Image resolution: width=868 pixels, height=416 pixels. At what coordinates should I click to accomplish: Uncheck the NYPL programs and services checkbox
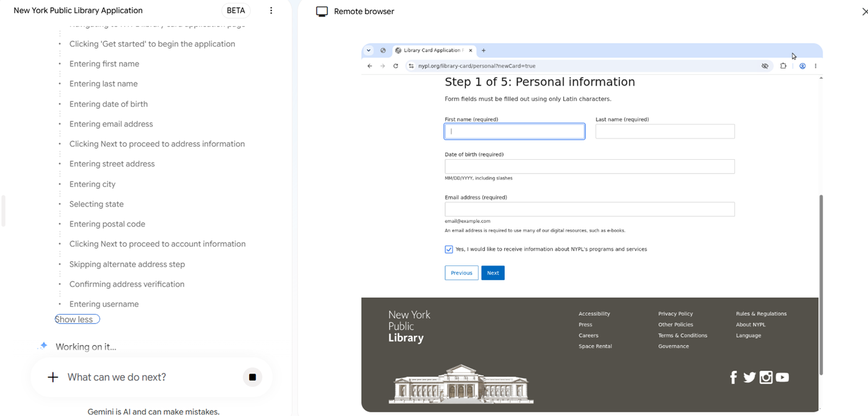click(449, 250)
